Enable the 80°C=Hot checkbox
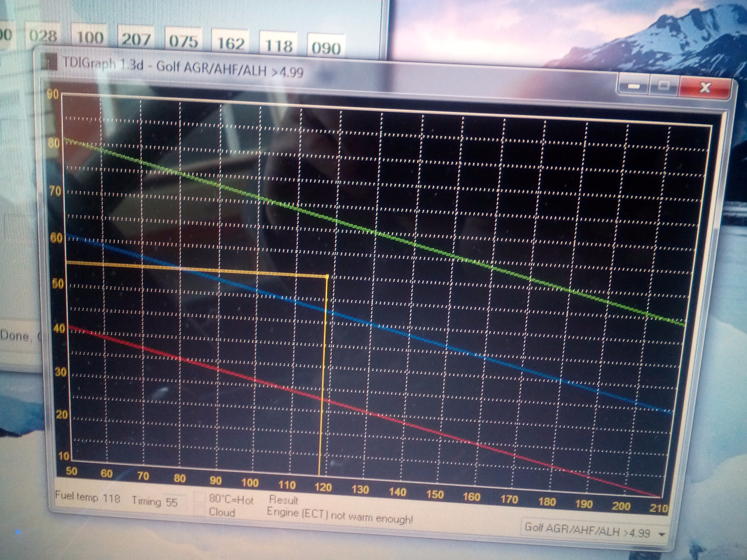Viewport: 747px width, 560px height. tap(199, 497)
